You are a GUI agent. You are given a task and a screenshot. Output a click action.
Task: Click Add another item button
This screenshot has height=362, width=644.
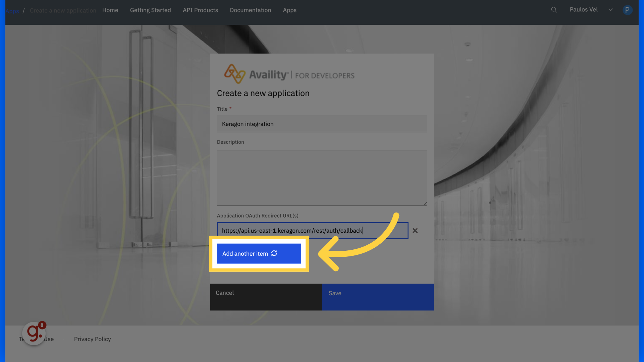[x=259, y=254]
